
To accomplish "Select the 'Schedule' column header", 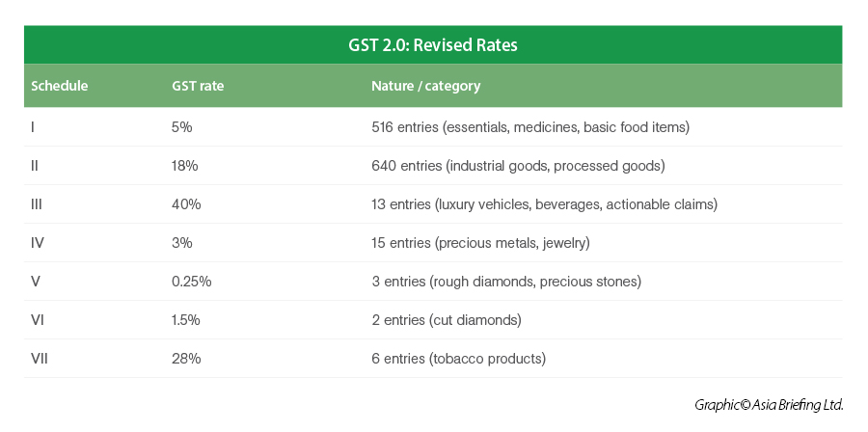I will tap(60, 86).
